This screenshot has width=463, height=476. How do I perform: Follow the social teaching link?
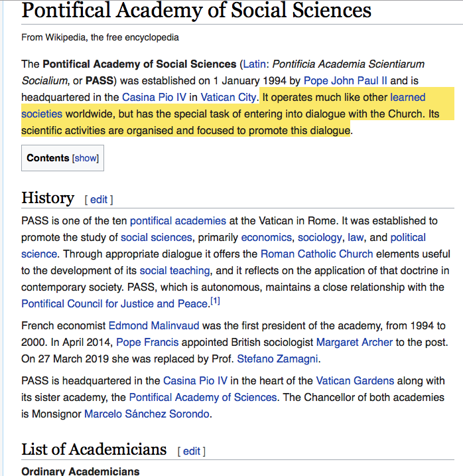click(x=175, y=270)
